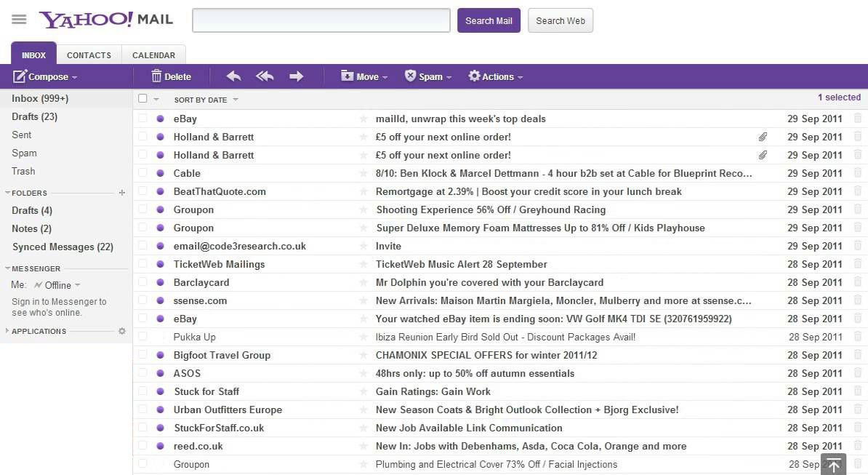Select the StuckForStaff.co.uk email checkbox
This screenshot has width=868, height=475.
coord(142,428)
